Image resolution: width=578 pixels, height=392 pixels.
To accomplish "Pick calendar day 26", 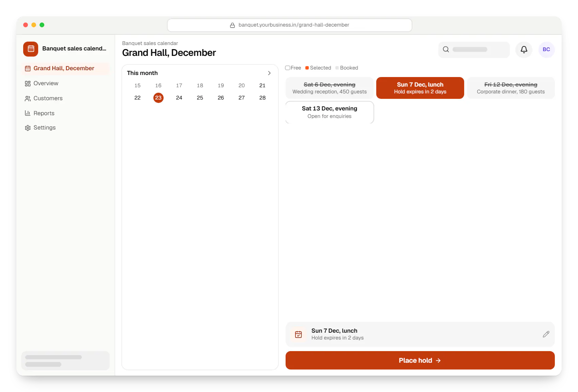I will click(221, 98).
